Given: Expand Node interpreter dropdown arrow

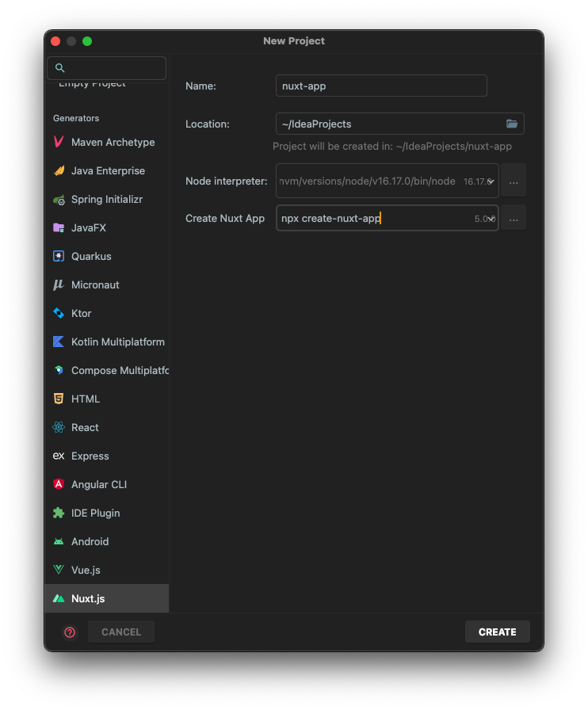Looking at the screenshot, I should pos(491,181).
